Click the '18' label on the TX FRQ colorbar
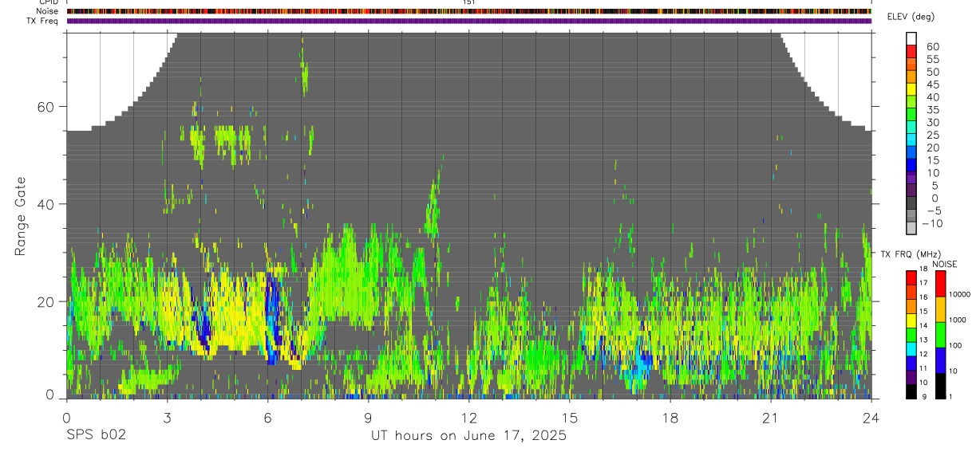The width and height of the screenshot is (980, 452). click(x=923, y=269)
